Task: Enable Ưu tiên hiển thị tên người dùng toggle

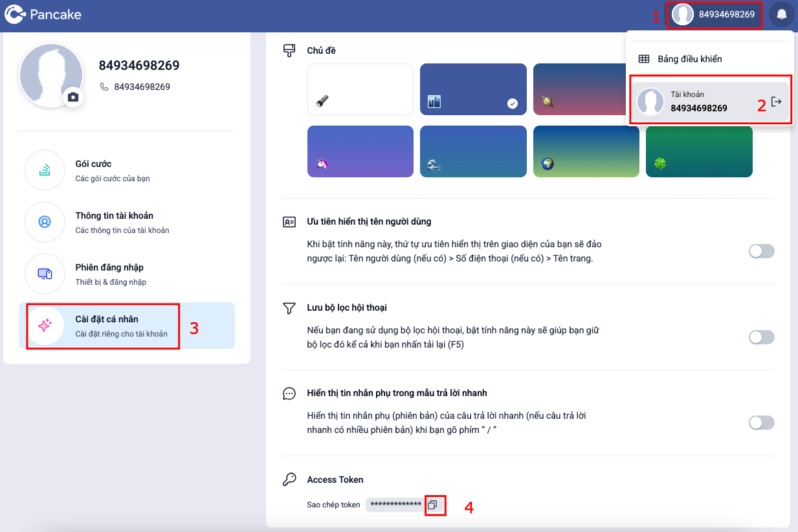Action: coord(761,251)
